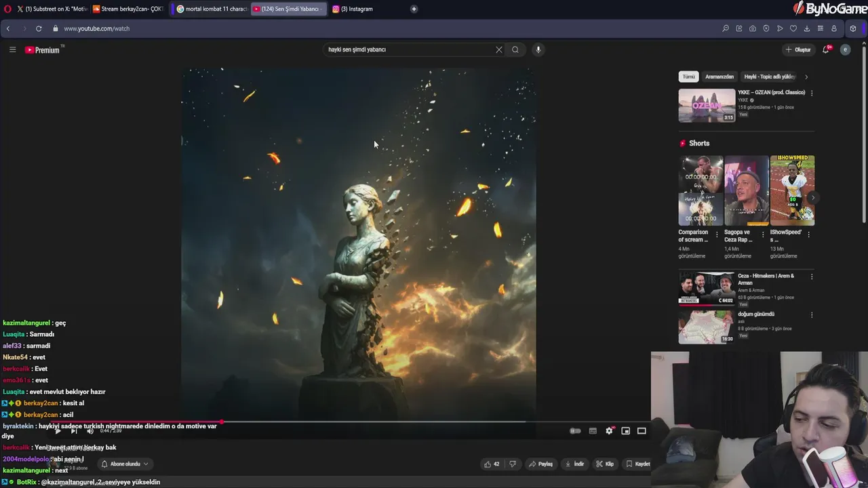Open more options for YKKE – OZEAN video
The image size is (868, 488).
tap(812, 93)
